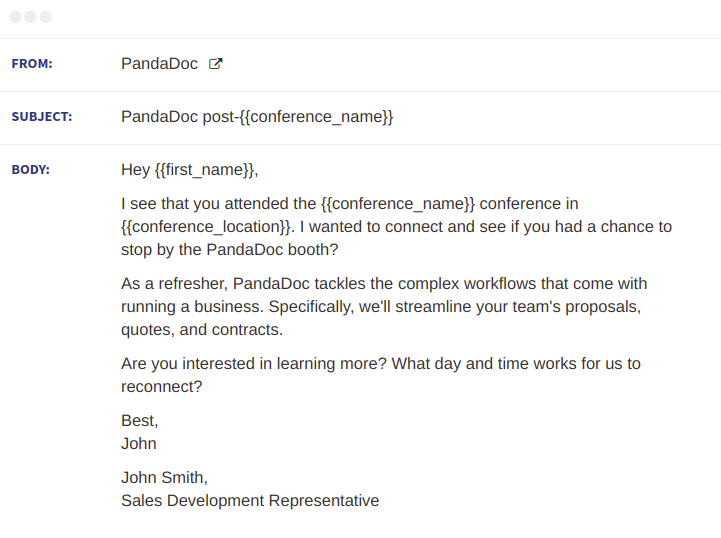Click the Sales Development Representative title line
This screenshot has height=538, width=721.
[250, 501]
